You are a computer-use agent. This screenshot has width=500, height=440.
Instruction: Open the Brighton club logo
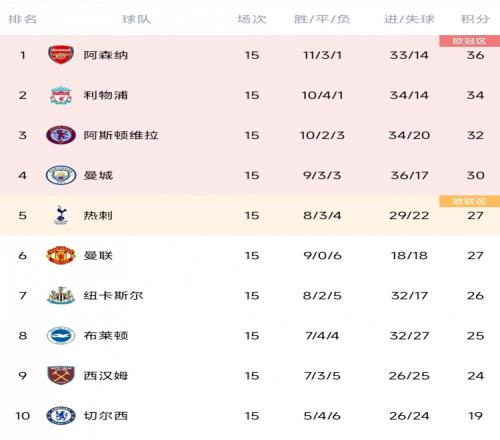click(x=61, y=335)
